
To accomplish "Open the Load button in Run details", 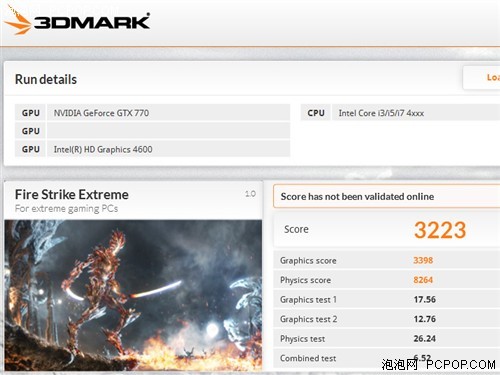I will [482, 77].
